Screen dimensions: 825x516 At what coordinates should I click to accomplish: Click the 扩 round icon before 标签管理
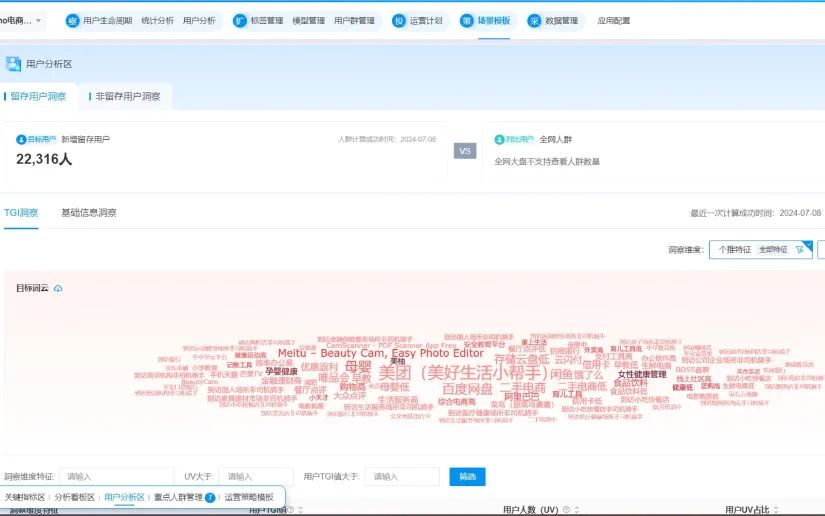pos(240,21)
